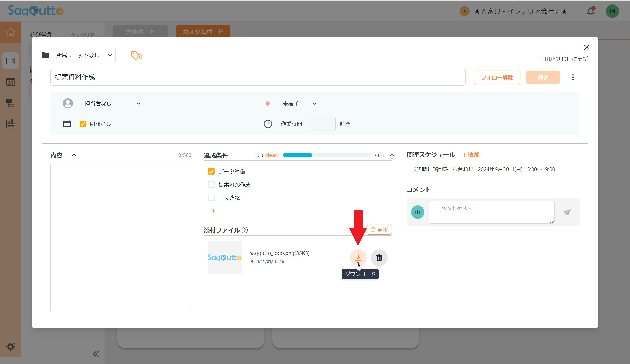The image size is (630, 364).
Task: Switch to the 進捗ボード tab
Action: point(140,32)
